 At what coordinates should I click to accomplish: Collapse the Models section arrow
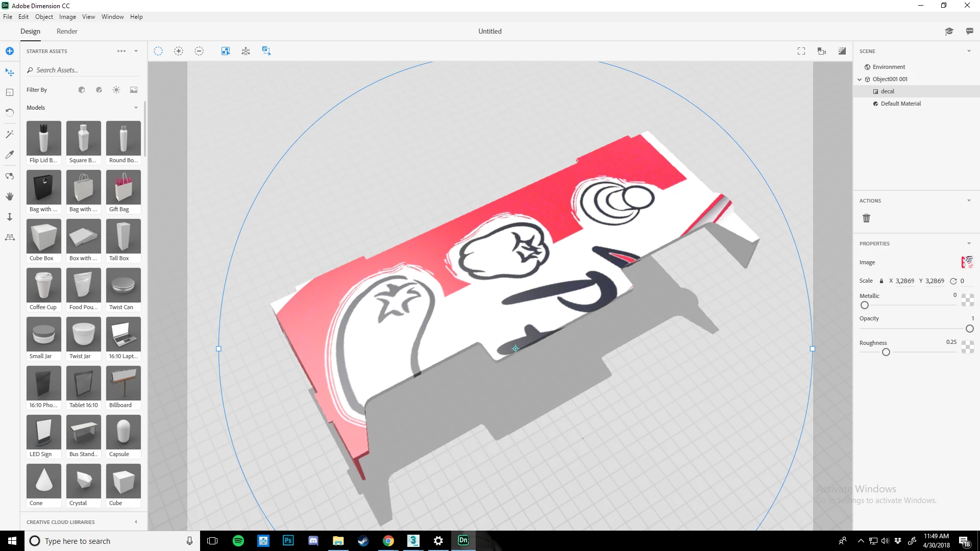click(136, 108)
